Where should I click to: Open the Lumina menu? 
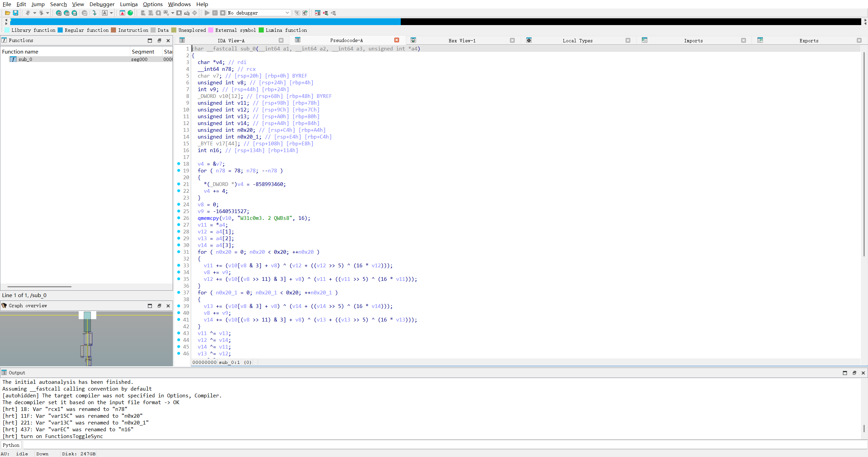point(129,4)
